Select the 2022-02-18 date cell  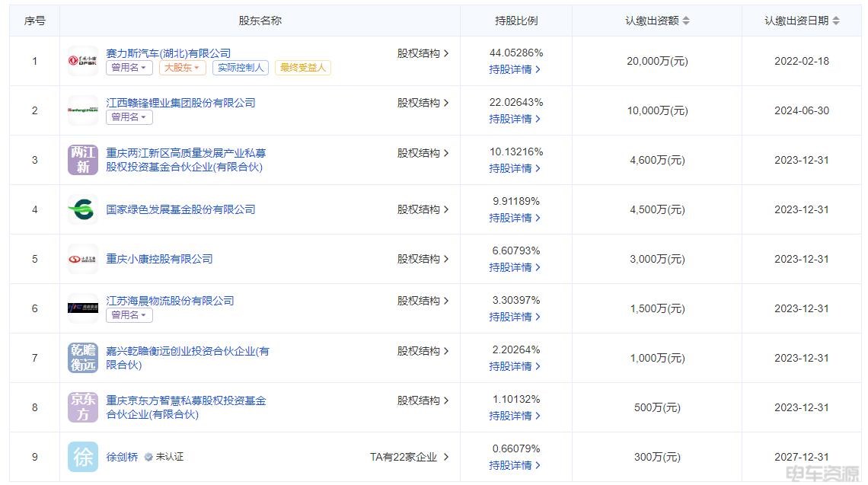802,62
